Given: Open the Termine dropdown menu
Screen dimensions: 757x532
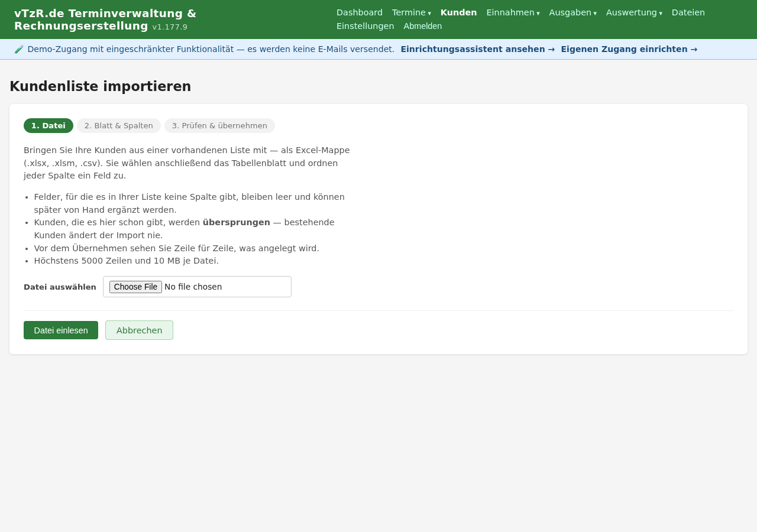Looking at the screenshot, I should pos(411,12).
